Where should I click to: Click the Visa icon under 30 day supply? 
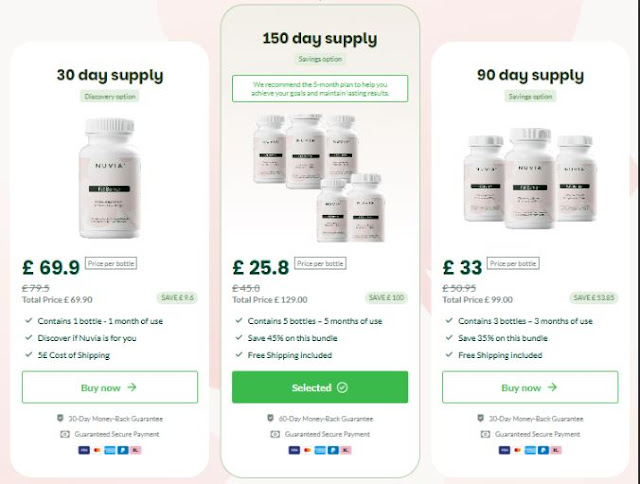click(84, 450)
